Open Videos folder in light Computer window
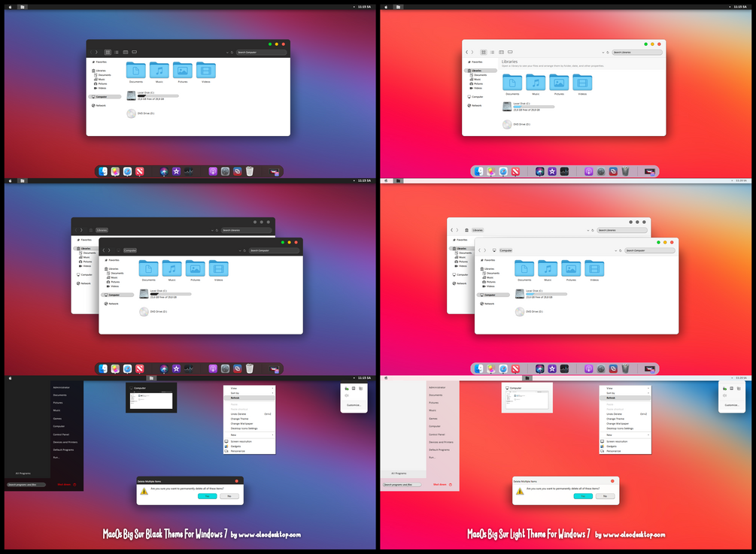This screenshot has width=756, height=554. (594, 269)
